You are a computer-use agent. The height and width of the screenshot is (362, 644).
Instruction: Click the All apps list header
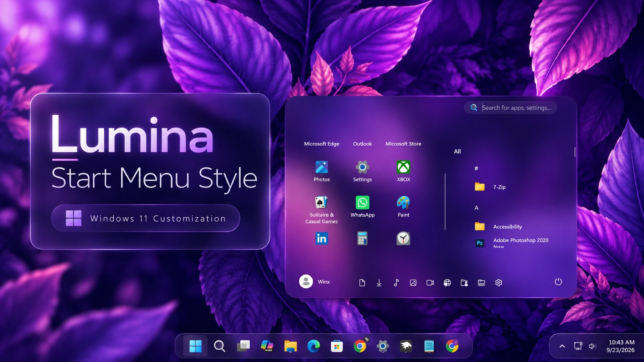tap(457, 152)
